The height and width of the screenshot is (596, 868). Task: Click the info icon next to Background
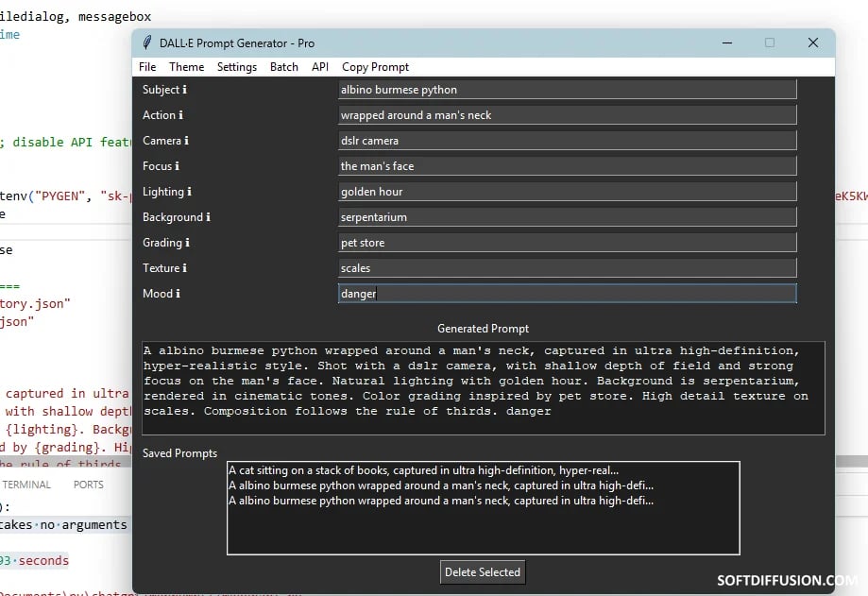[x=208, y=217]
